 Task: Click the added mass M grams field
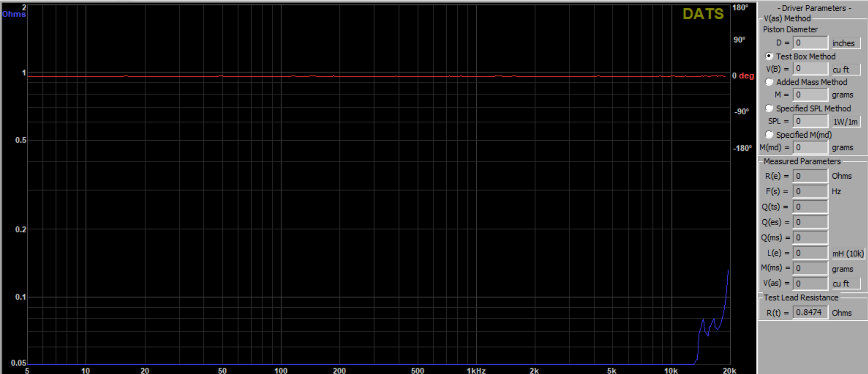[810, 95]
